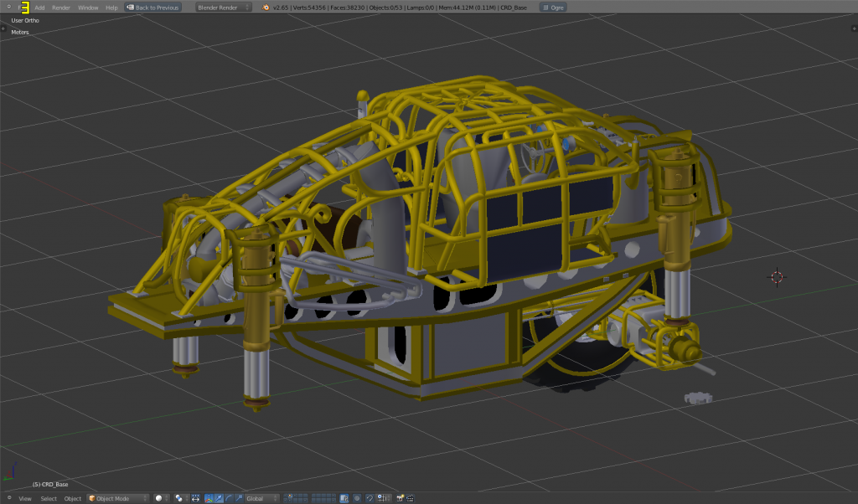This screenshot has width=858, height=504.
Task: Expand the tool shelf with left plus
Action: pyautogui.click(x=3, y=28)
